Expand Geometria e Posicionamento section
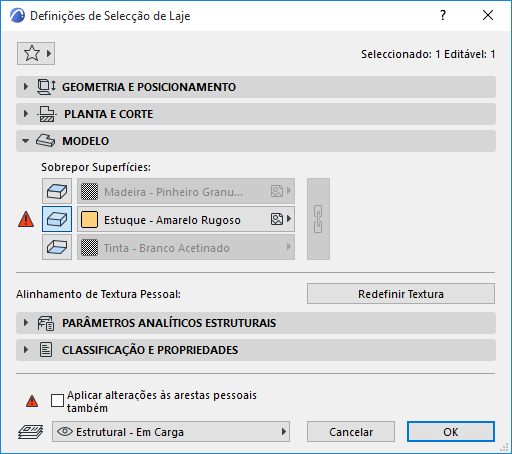This screenshot has width=512, height=454. [26, 87]
